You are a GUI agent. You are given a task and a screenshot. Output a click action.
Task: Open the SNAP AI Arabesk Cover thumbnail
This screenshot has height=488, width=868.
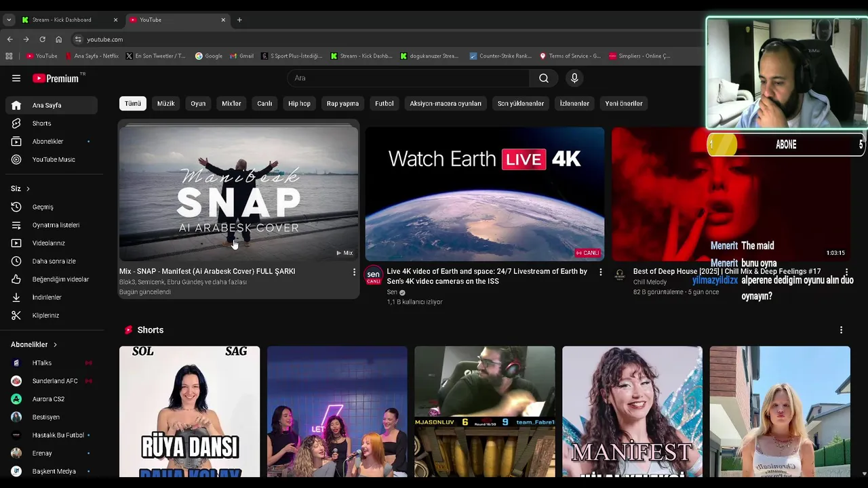[x=239, y=194]
